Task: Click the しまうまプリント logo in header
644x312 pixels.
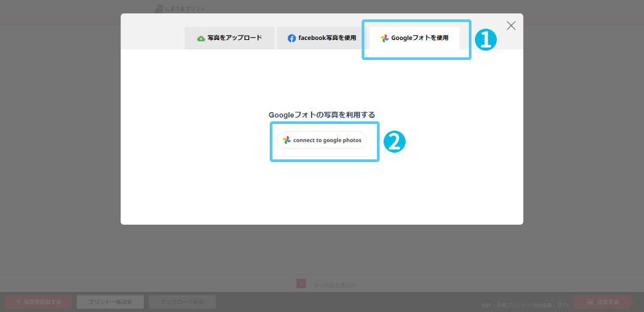Action: point(180,8)
